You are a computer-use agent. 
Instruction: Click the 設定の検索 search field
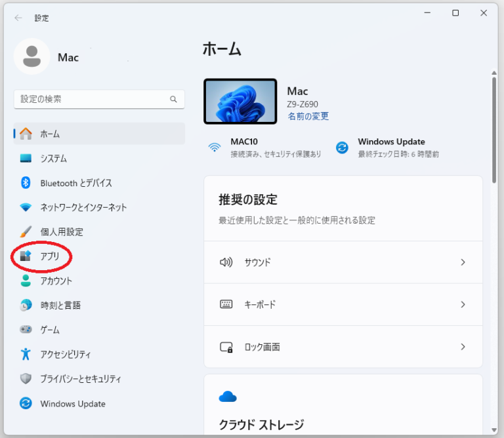(92, 100)
